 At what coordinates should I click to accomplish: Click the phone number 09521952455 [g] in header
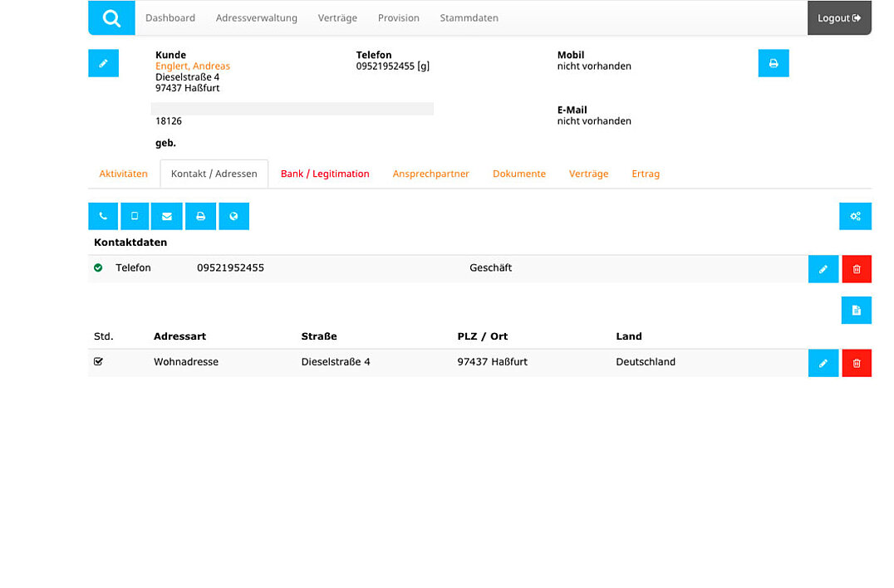click(393, 66)
